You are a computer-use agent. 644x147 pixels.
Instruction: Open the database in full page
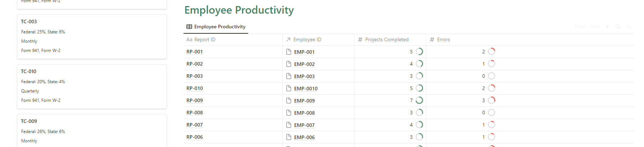tap(629, 27)
